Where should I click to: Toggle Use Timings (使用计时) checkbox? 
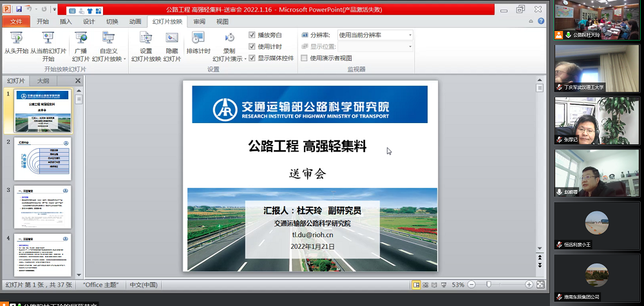[x=252, y=46]
